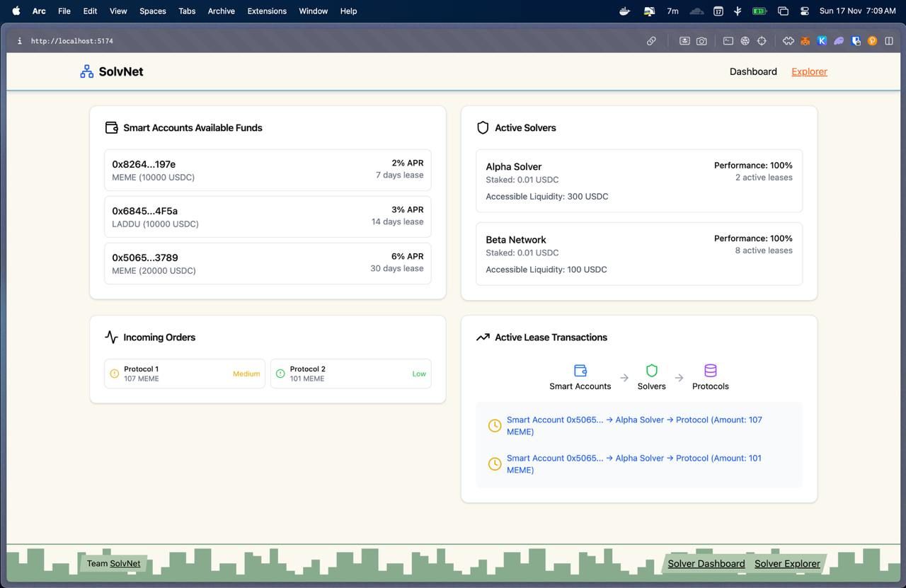The width and height of the screenshot is (906, 588).
Task: Click Accessible Liquidity: 100 USDC text
Action: (x=546, y=269)
